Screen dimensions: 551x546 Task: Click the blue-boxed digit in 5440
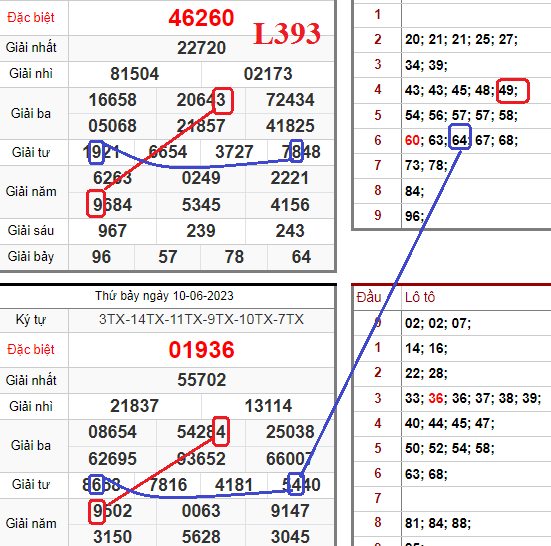pos(296,484)
